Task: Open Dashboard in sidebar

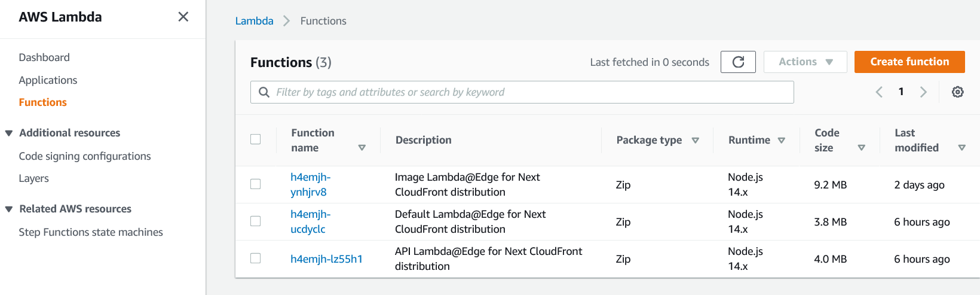Action: (44, 57)
